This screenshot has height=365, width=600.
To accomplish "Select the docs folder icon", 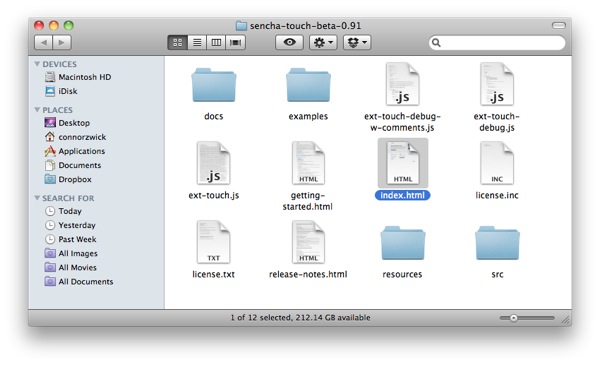I will click(214, 85).
